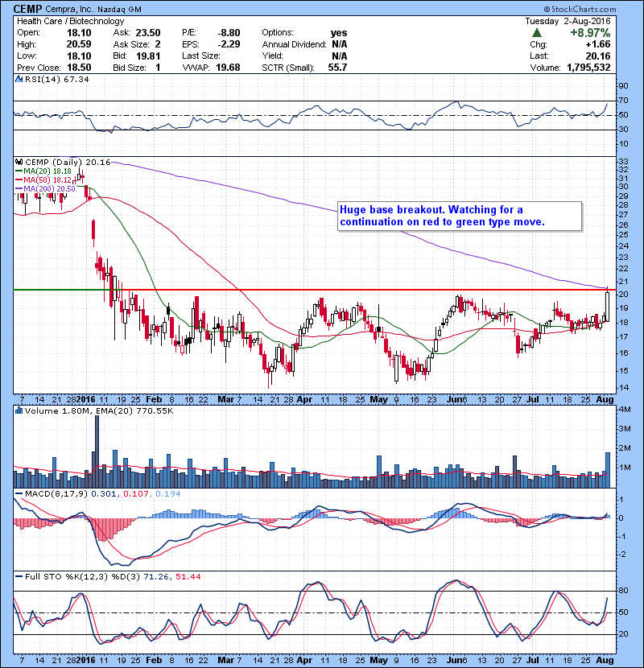
Task: Click the tall white August breakout candle
Action: 607,306
